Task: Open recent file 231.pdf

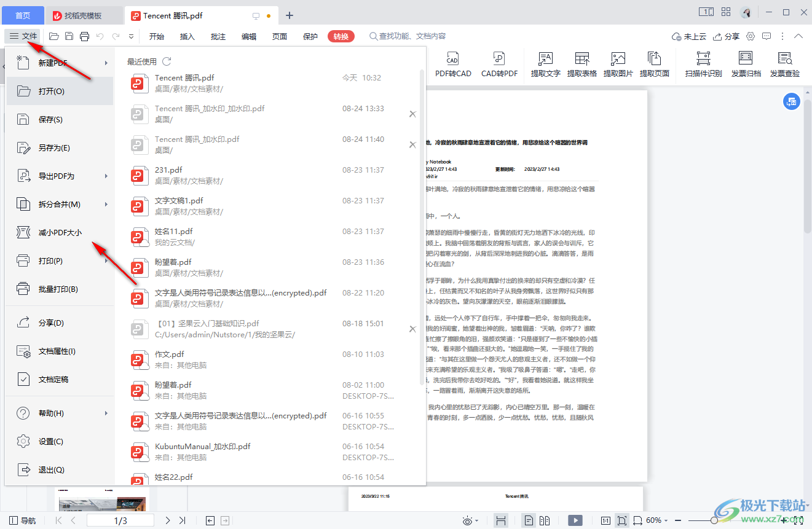Action: click(270, 176)
